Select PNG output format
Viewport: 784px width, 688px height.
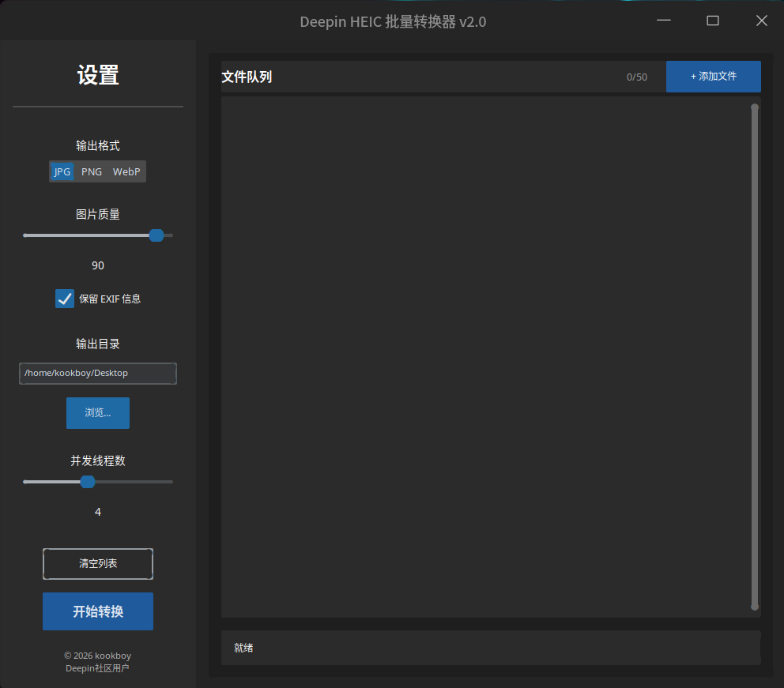92,171
